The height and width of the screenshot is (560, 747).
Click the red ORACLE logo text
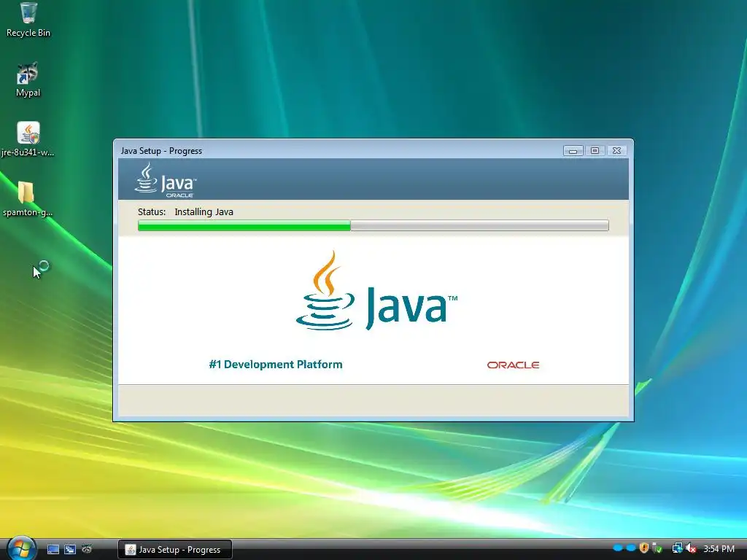513,365
